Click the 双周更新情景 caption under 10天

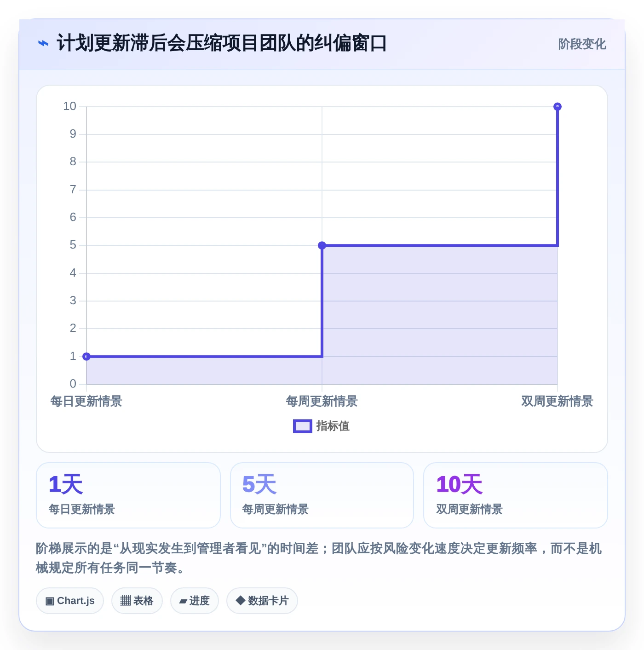pyautogui.click(x=470, y=509)
